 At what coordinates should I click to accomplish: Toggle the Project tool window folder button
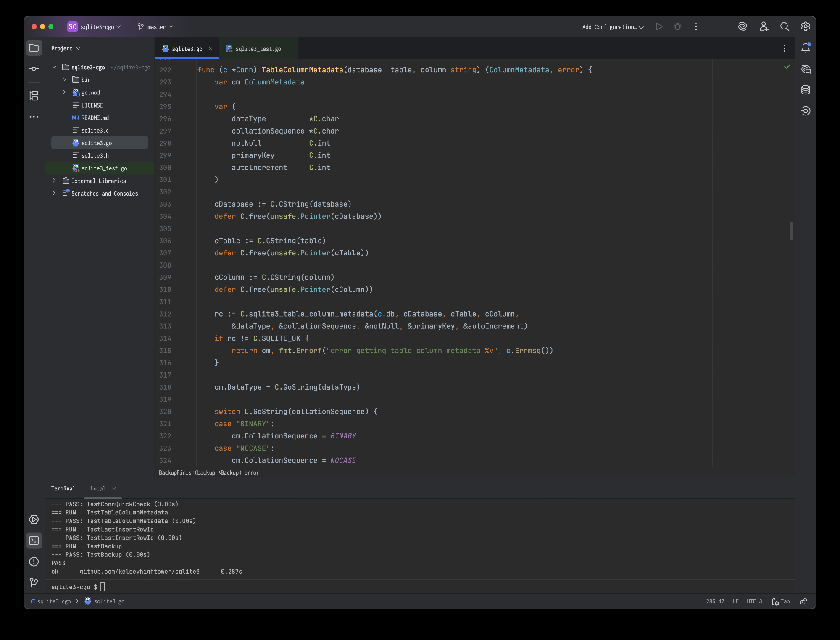tap(34, 48)
